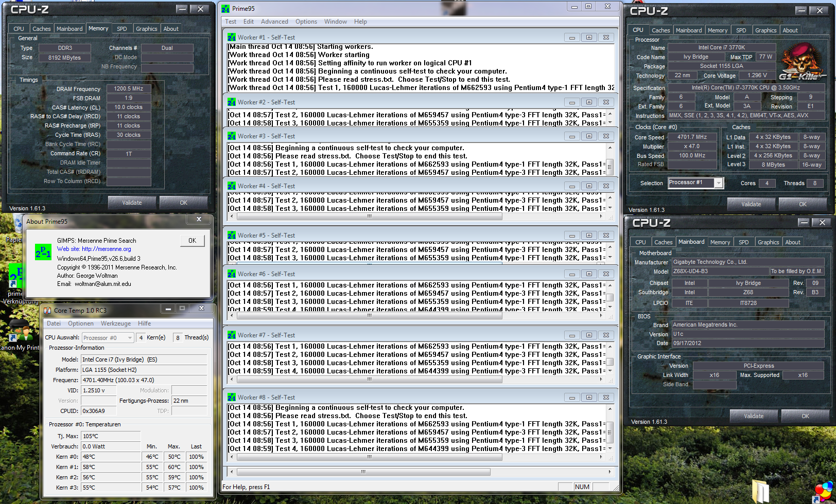Open the Edit menu in Prime95
Viewport: 836px width, 504px height.
click(249, 22)
